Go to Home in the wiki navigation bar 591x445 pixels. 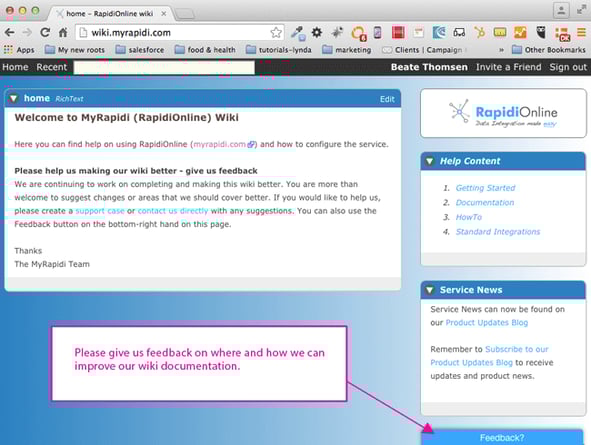pos(15,67)
